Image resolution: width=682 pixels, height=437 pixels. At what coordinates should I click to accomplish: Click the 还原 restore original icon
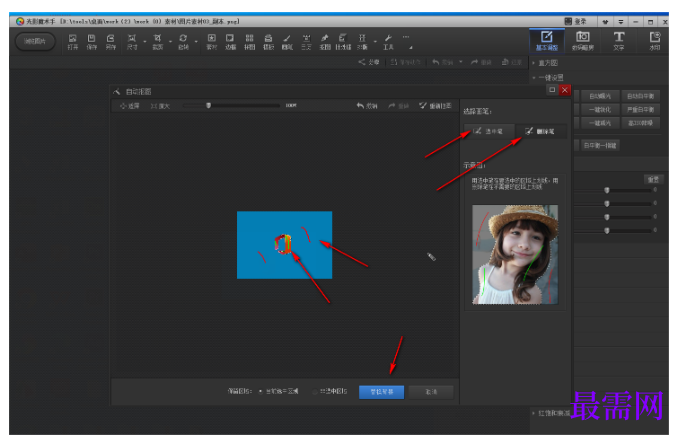coord(512,62)
